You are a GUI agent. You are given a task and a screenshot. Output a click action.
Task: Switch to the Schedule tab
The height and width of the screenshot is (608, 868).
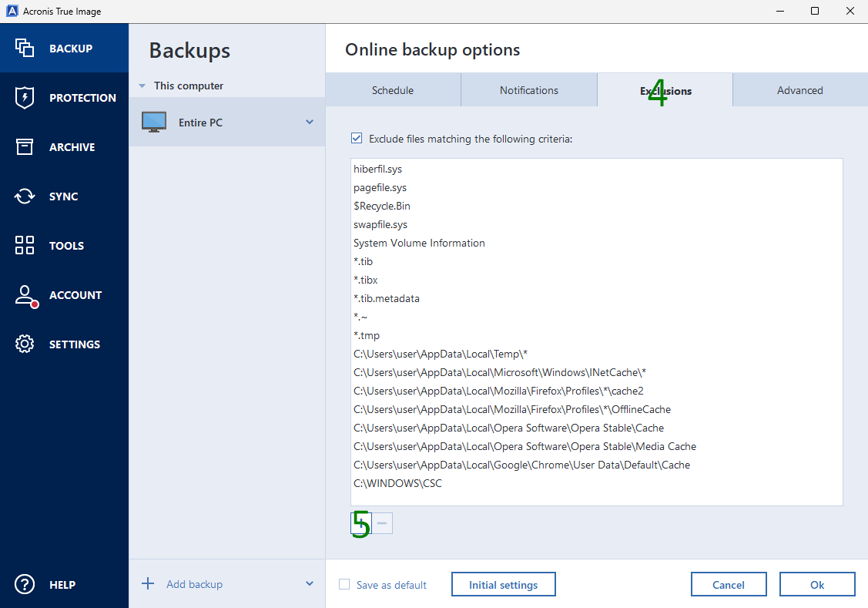pos(393,90)
